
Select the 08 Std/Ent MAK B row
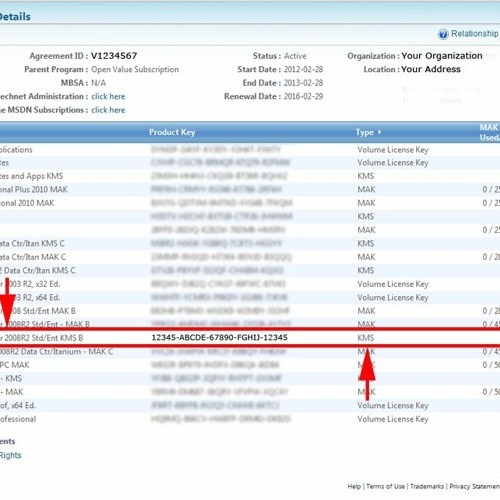point(250,311)
